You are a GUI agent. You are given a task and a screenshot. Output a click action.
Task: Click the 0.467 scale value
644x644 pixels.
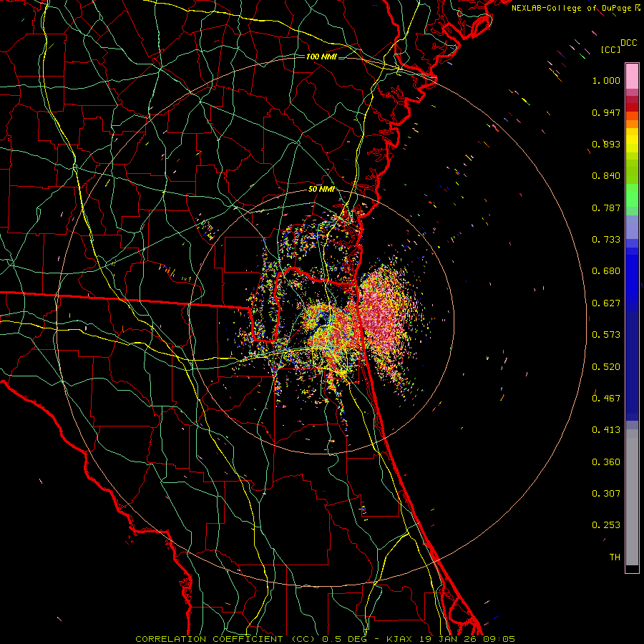tap(606, 399)
